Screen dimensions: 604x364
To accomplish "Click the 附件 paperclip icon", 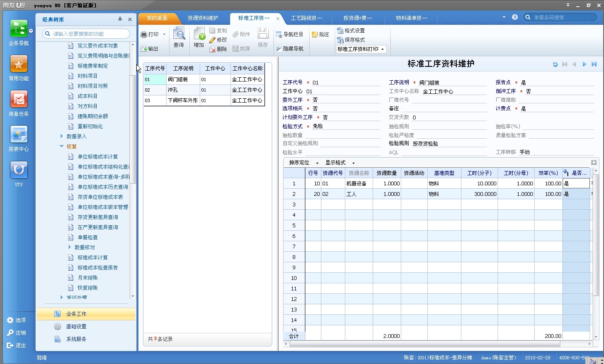I will (x=236, y=34).
